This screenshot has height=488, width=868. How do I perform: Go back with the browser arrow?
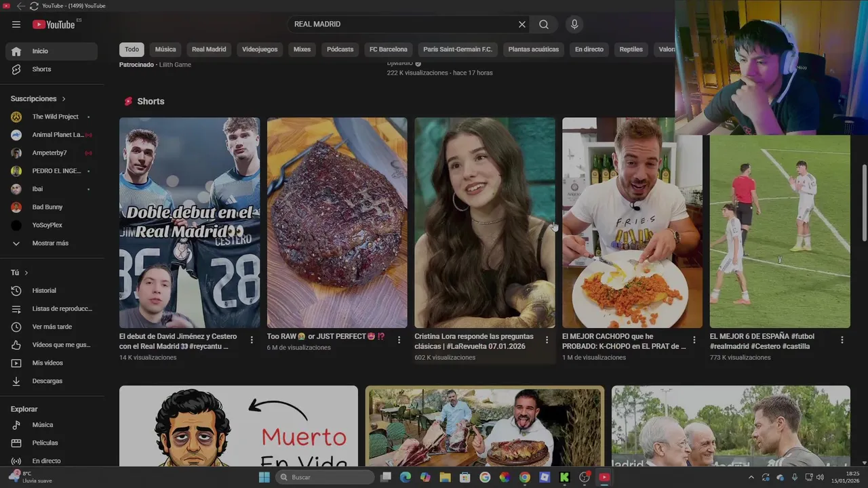(x=20, y=5)
